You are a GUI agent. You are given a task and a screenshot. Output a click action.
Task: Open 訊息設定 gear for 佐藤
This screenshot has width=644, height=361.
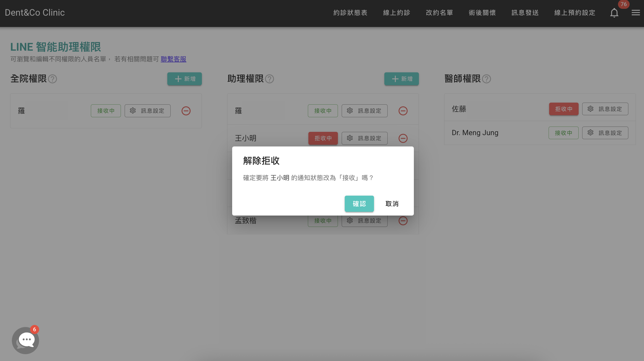click(x=605, y=109)
